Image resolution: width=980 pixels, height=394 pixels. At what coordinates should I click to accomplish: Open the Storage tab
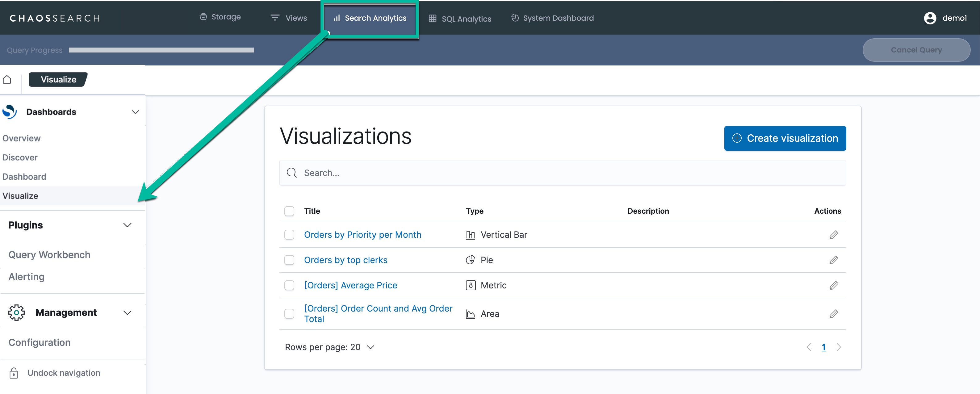click(220, 17)
